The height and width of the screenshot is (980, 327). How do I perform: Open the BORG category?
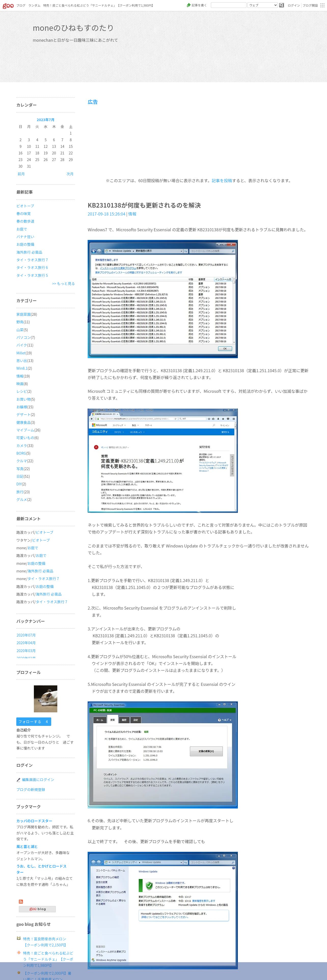tap(21, 453)
